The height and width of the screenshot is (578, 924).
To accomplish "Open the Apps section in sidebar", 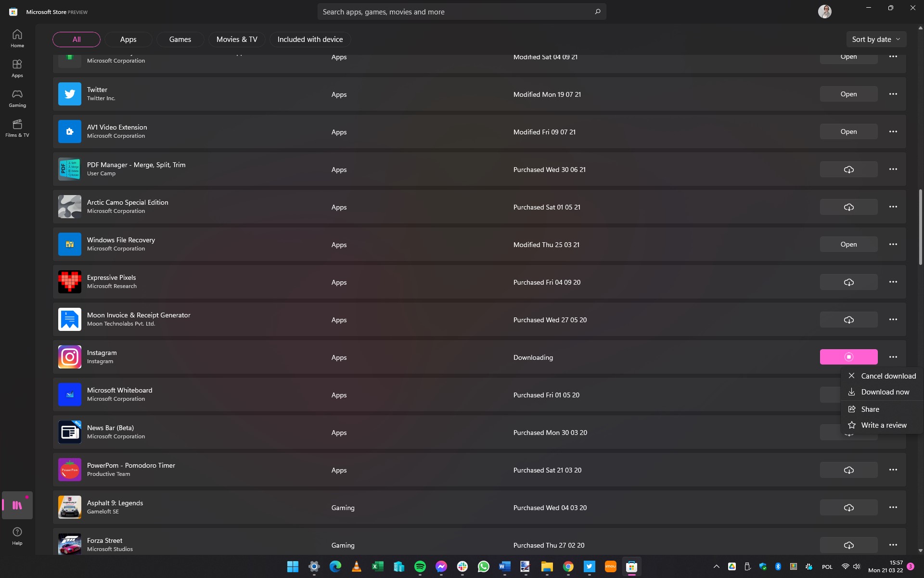I will tap(17, 68).
